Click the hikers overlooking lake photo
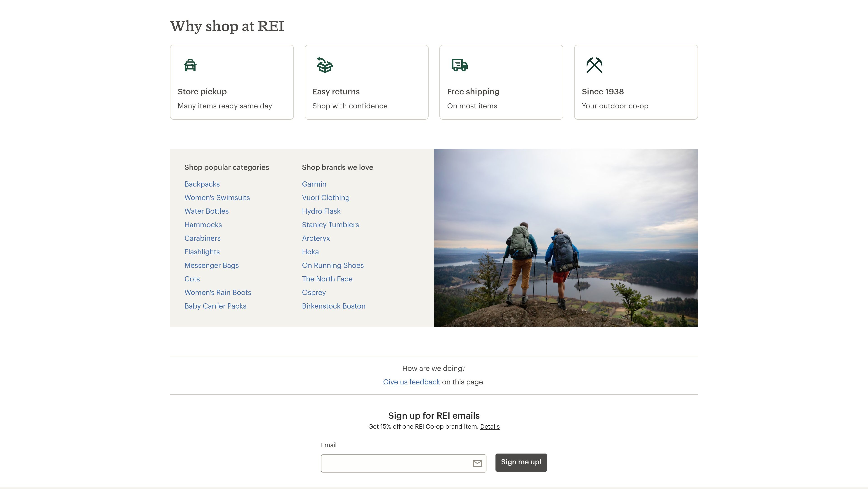Viewport: 868px width, 489px height. (x=566, y=238)
